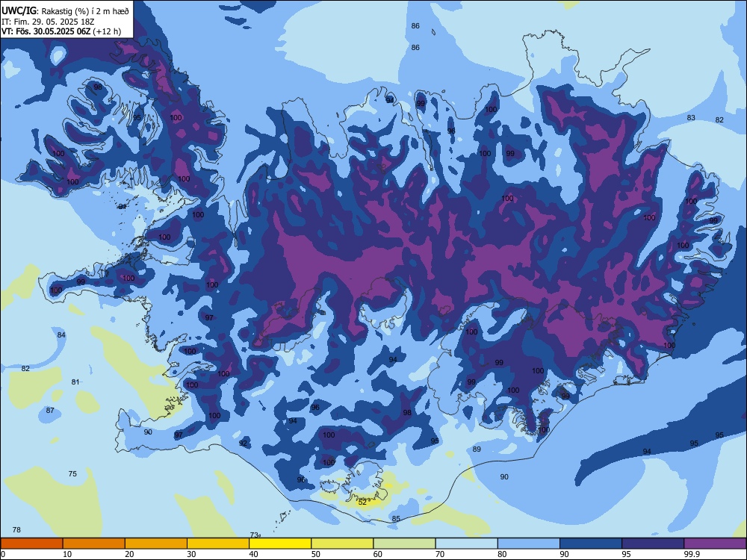Choose the pale yellow 50–60 legend swatch

coord(342,544)
